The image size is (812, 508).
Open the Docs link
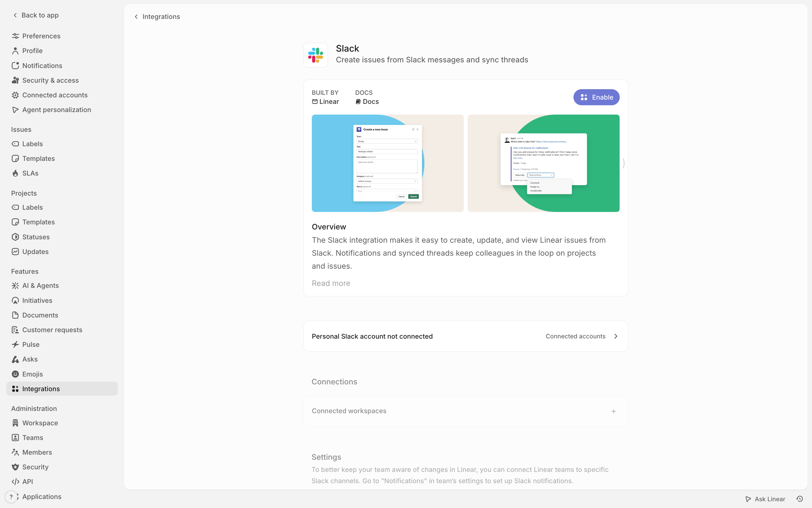367,102
